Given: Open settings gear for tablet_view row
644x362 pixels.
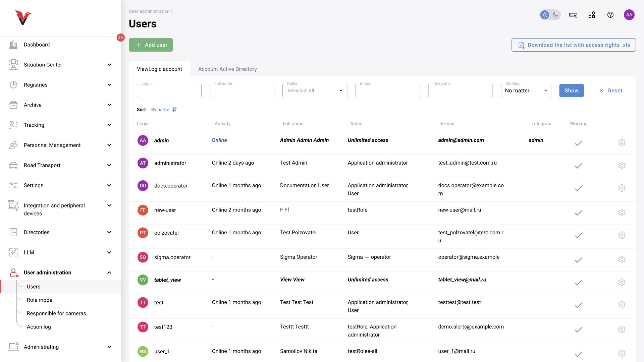Looking at the screenshot, I should tap(622, 282).
